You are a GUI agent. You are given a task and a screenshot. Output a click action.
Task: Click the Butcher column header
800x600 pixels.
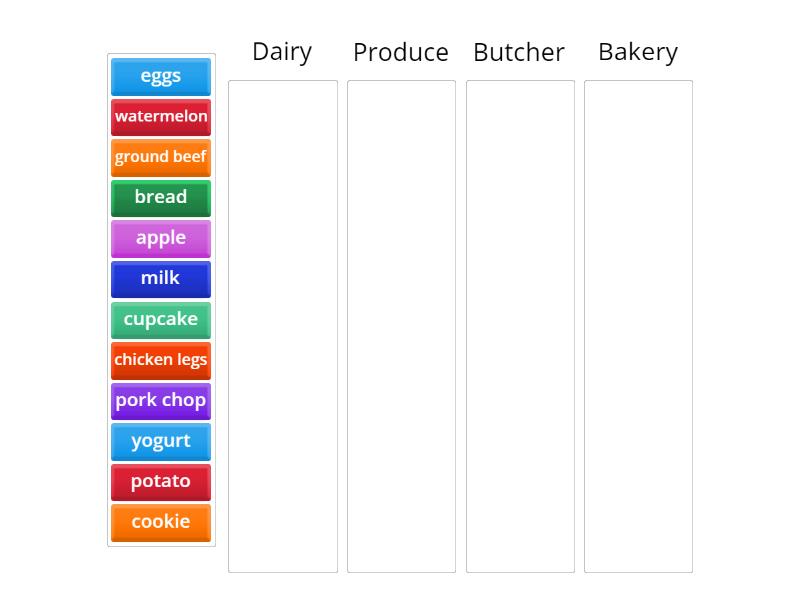tap(519, 52)
